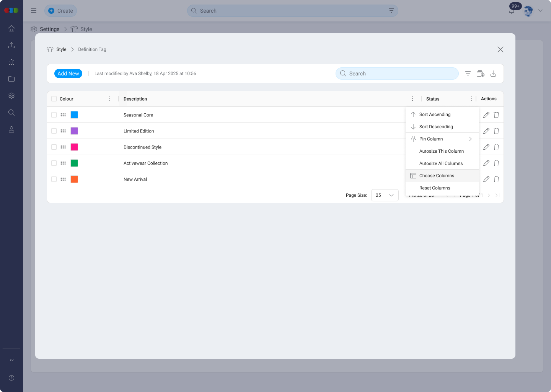This screenshot has width=551, height=392.
Task: Navigate to Settings via the breadcrumb link
Action: point(49,29)
